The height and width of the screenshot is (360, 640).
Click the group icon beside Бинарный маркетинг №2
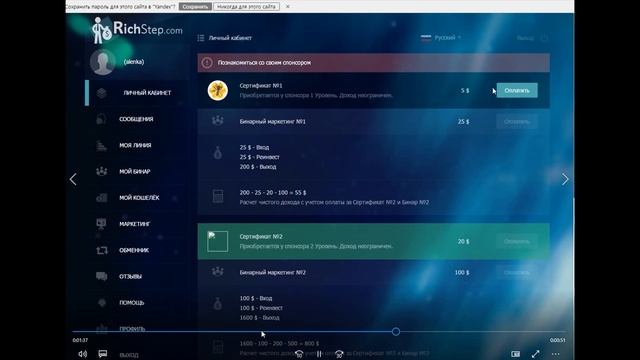click(x=218, y=271)
